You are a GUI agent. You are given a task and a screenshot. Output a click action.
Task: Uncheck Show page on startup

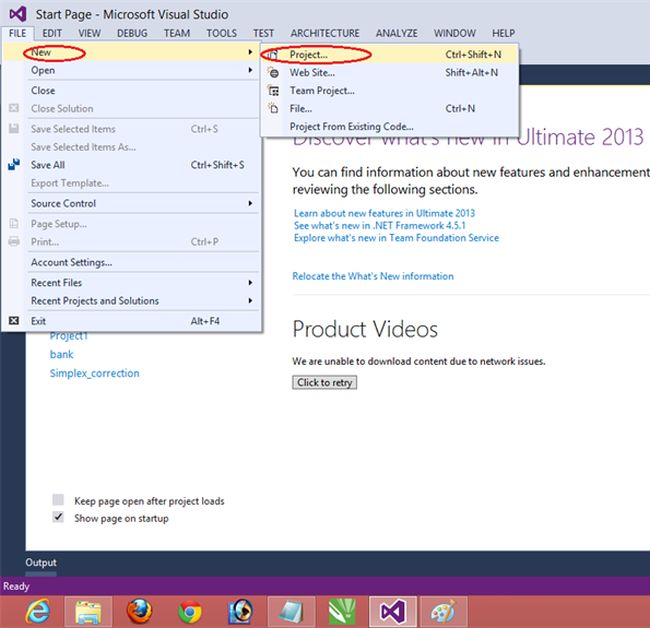pos(58,517)
